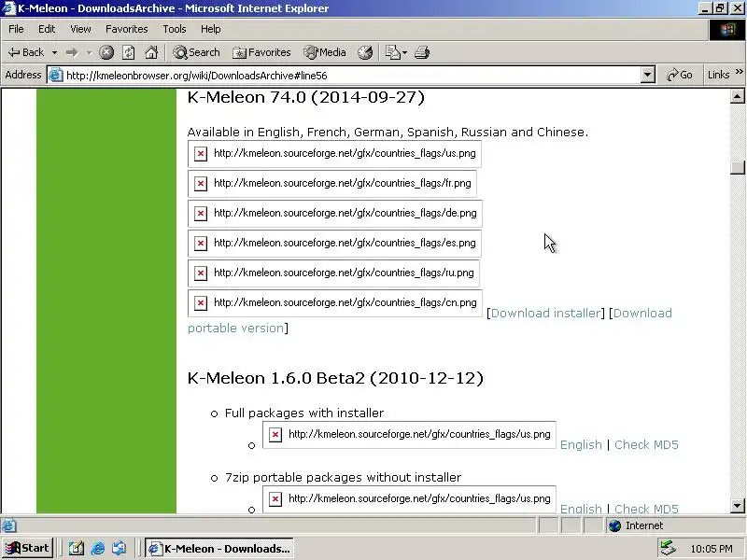Screen dimensions: 747x560
Task: Click the broken us.png image under K-Meleon 74.0
Action: coord(334,154)
